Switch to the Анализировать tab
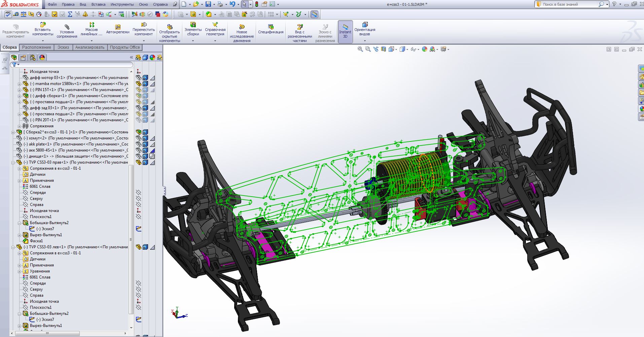This screenshot has width=644, height=337. click(90, 47)
